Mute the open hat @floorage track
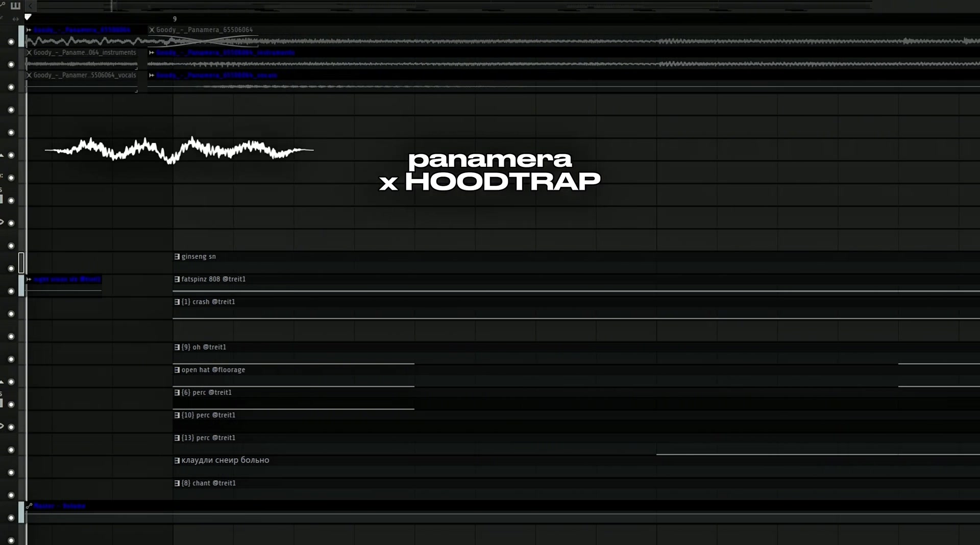Viewport: 980px width, 545px height. click(x=11, y=382)
